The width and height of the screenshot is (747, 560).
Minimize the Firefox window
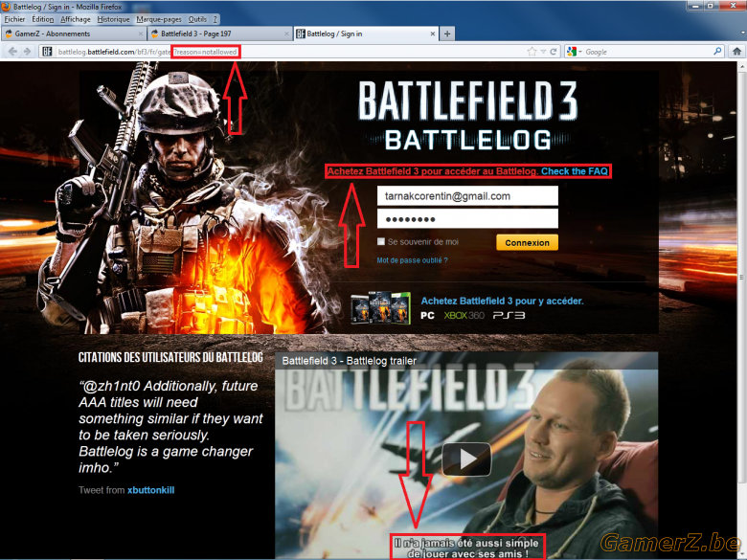pos(695,6)
